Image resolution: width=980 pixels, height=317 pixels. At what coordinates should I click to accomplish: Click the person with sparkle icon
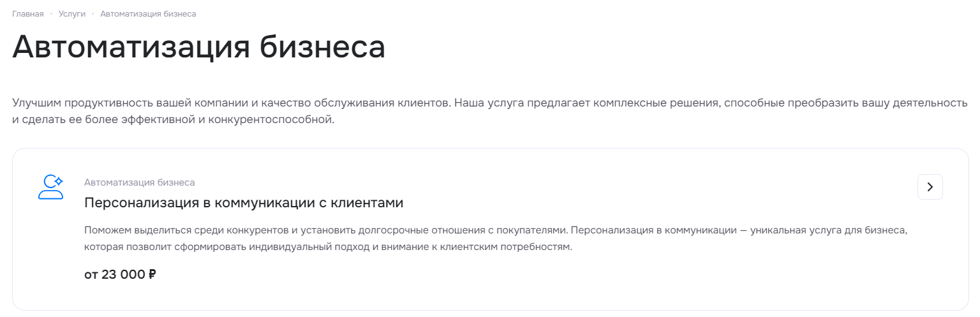(x=51, y=188)
